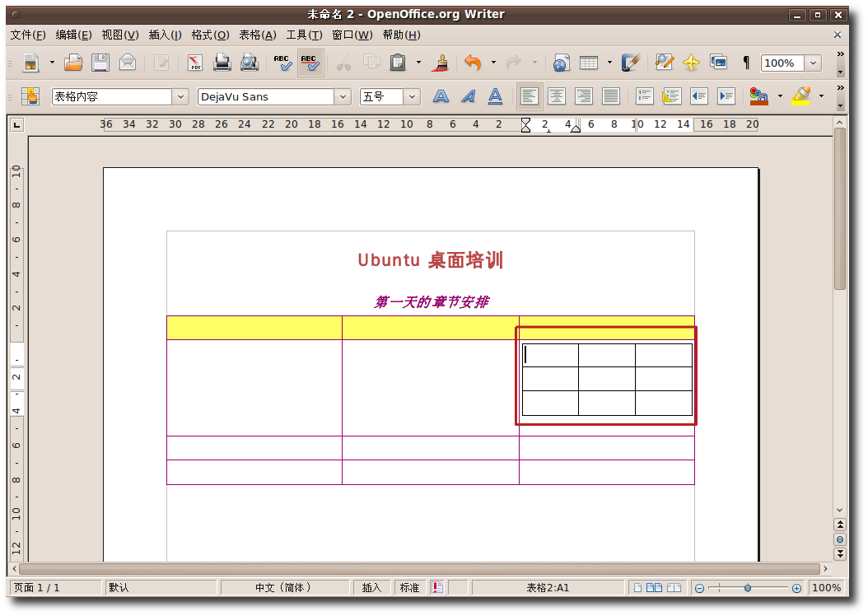Viewport: 868px width, 616px height.
Task: Click the 插入 insert mode status field
Action: pyautogui.click(x=371, y=588)
